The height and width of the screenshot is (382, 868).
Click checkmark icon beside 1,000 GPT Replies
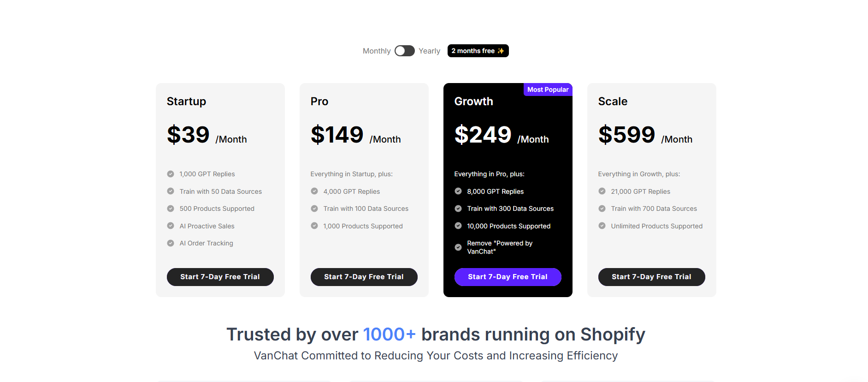pyautogui.click(x=171, y=174)
